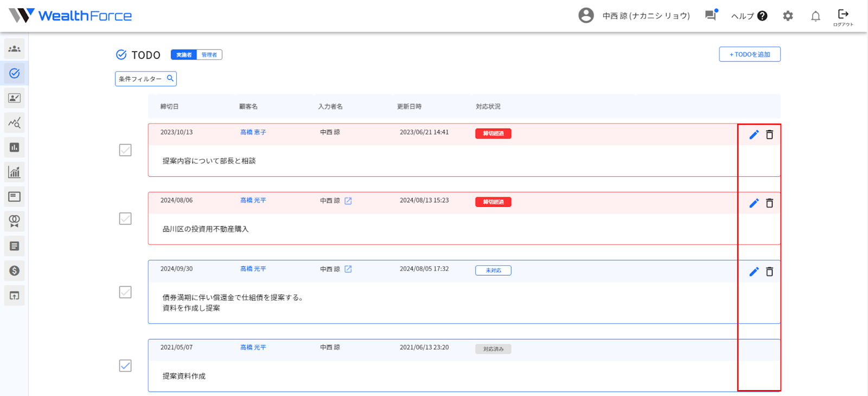This screenshot has height=396, width=868.
Task: Check the 2024/09/30 債券満期 TODO checkbox
Action: point(125,292)
